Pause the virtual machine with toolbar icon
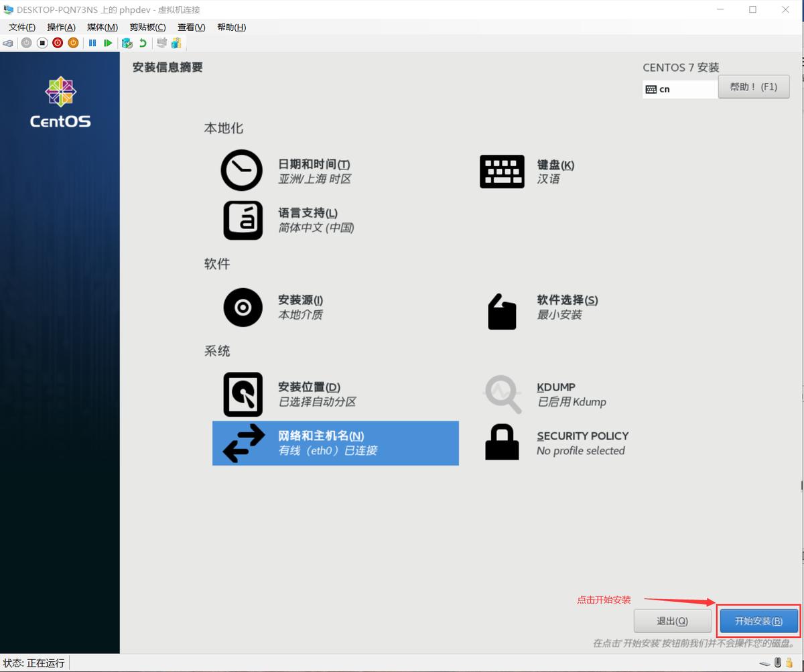The image size is (804, 672). coord(92,42)
